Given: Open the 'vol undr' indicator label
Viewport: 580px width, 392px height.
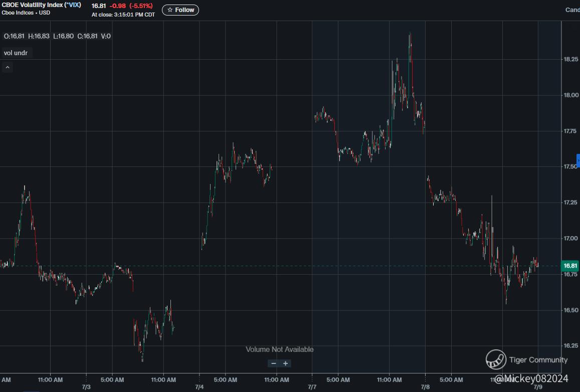Looking at the screenshot, I should pyautogui.click(x=16, y=53).
